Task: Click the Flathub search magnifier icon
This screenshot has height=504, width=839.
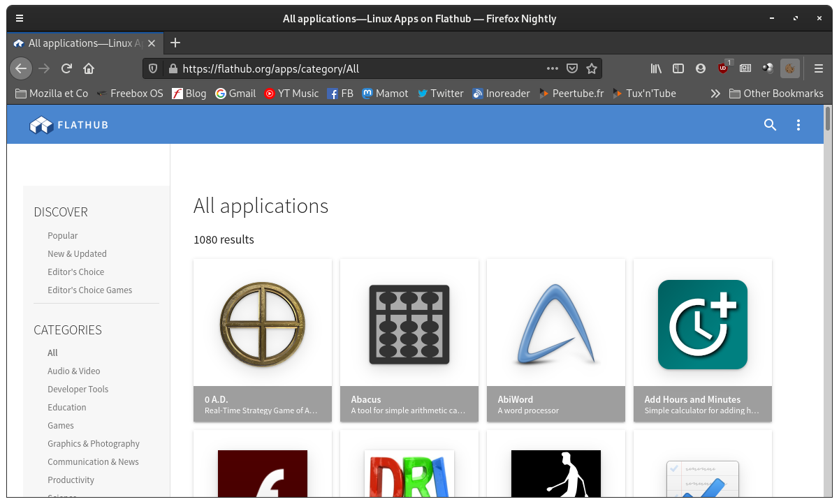Action: pyautogui.click(x=770, y=125)
